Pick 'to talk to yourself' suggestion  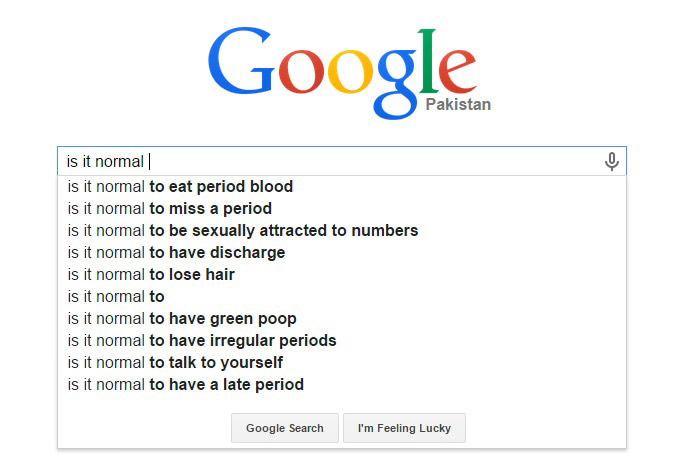pyautogui.click(x=342, y=362)
